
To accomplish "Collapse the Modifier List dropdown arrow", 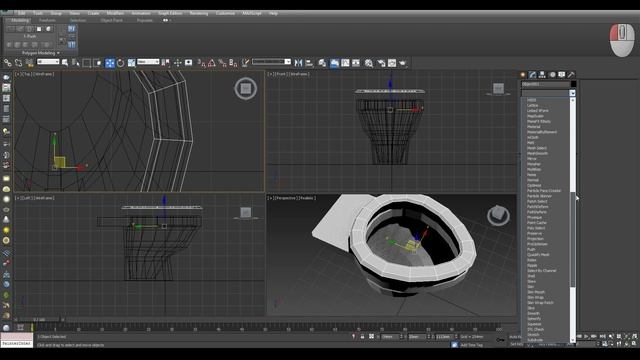I will point(572,93).
